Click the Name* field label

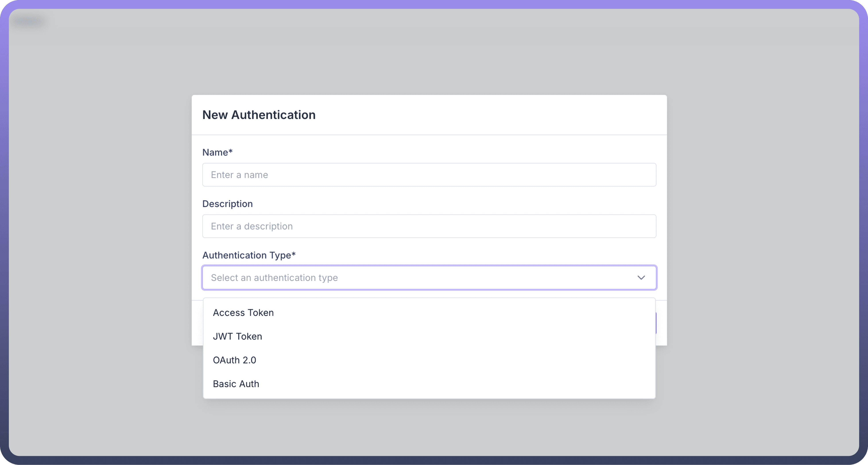(x=217, y=153)
